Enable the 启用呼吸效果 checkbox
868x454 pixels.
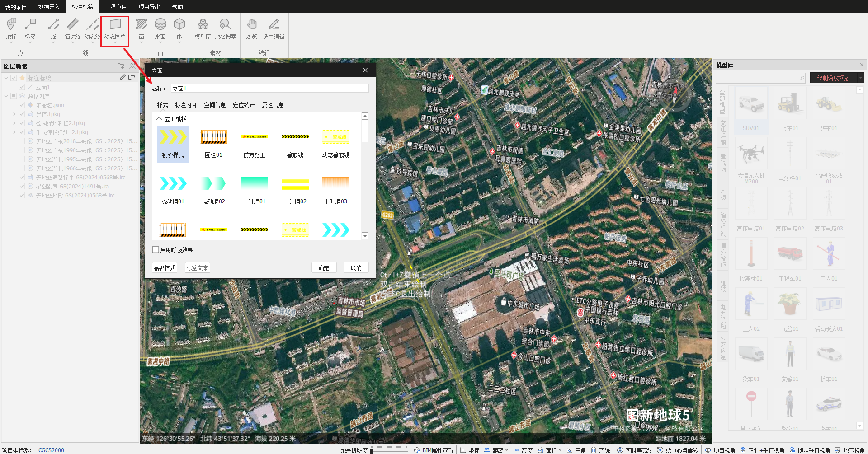coord(156,250)
